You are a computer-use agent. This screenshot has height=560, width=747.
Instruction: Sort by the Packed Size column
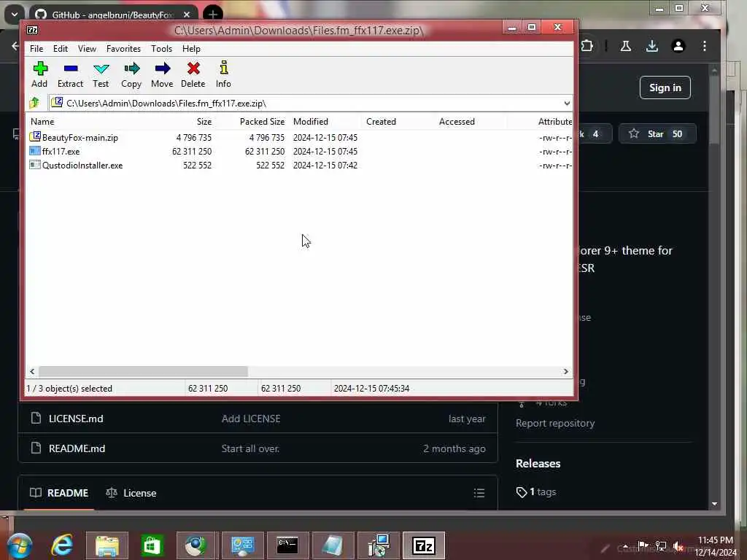262,122
